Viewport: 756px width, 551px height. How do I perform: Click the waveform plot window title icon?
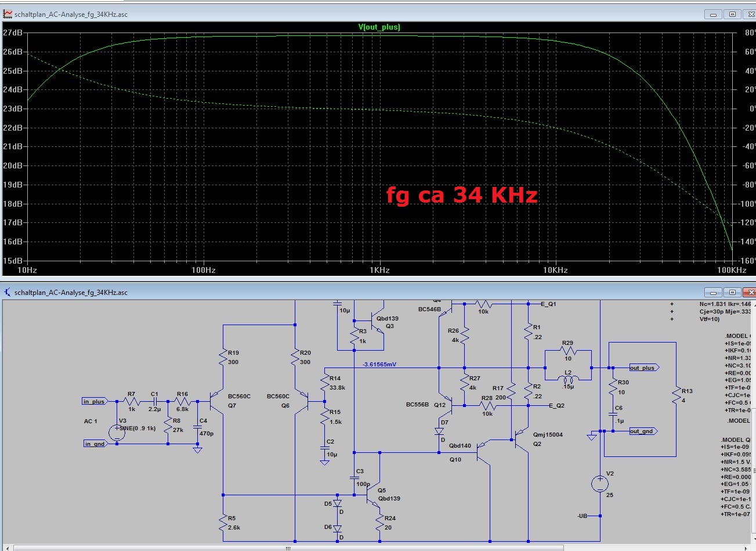(8, 14)
